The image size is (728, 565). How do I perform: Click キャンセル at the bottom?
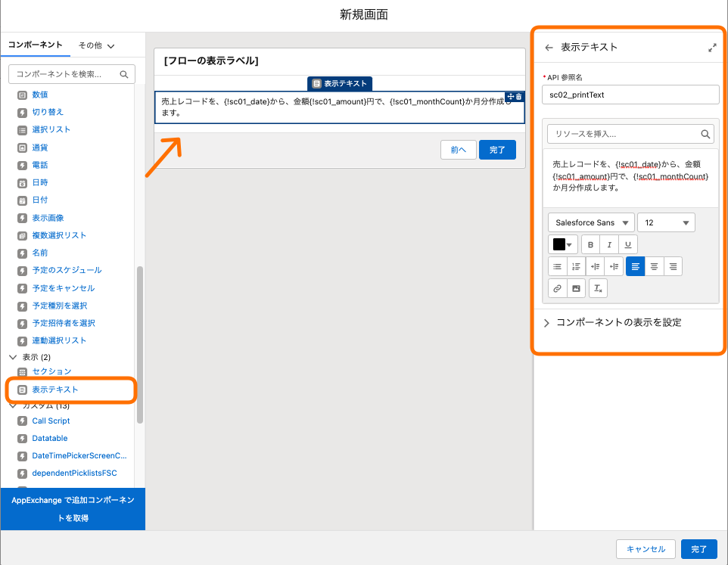[x=646, y=549]
